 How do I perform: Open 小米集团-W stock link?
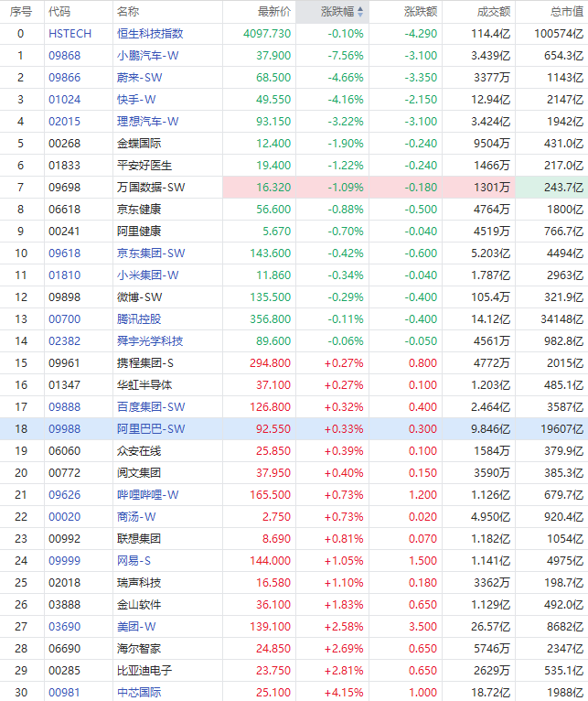click(147, 275)
